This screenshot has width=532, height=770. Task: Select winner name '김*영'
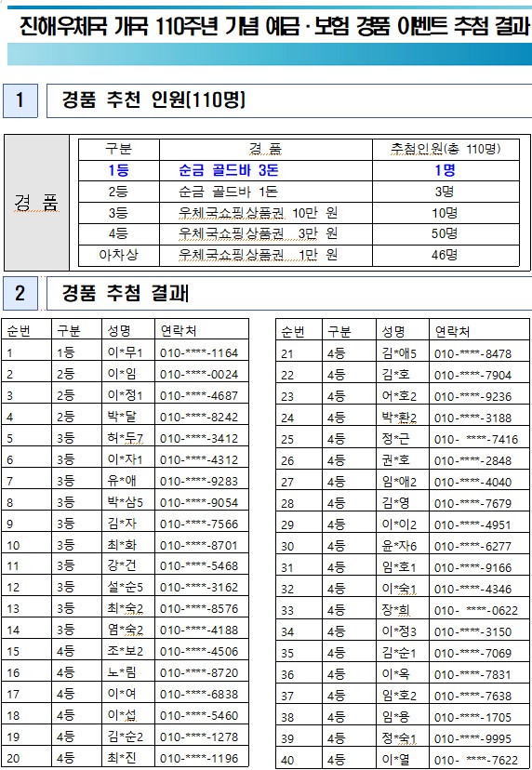pyautogui.click(x=395, y=503)
